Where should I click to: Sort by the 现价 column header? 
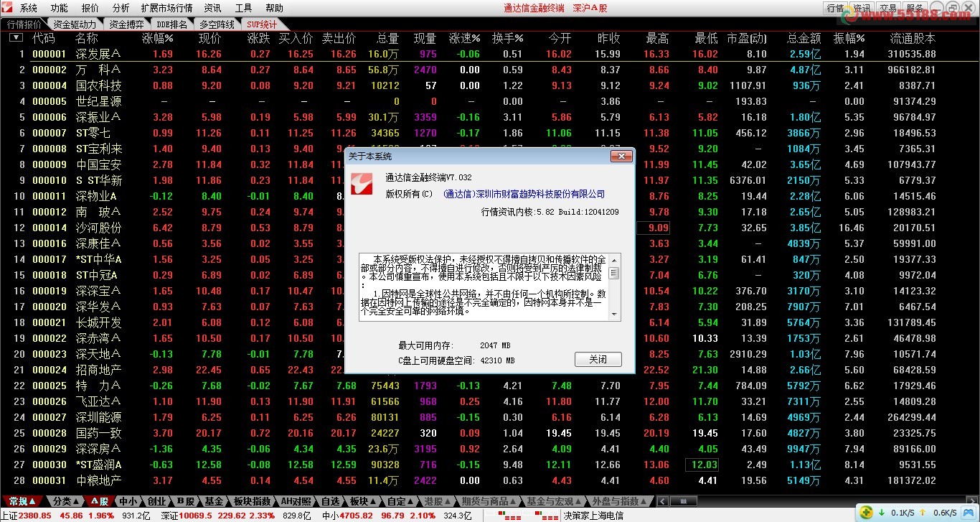pos(209,38)
